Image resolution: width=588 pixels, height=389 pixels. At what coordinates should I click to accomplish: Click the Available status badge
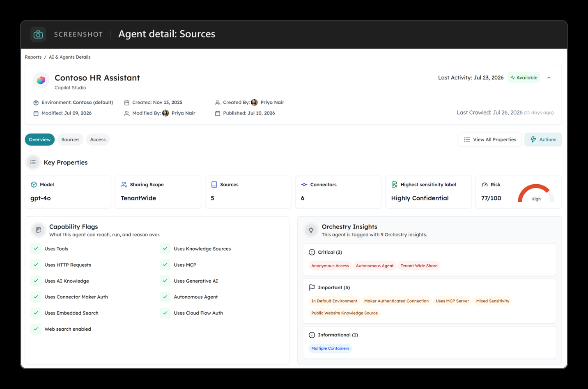524,78
